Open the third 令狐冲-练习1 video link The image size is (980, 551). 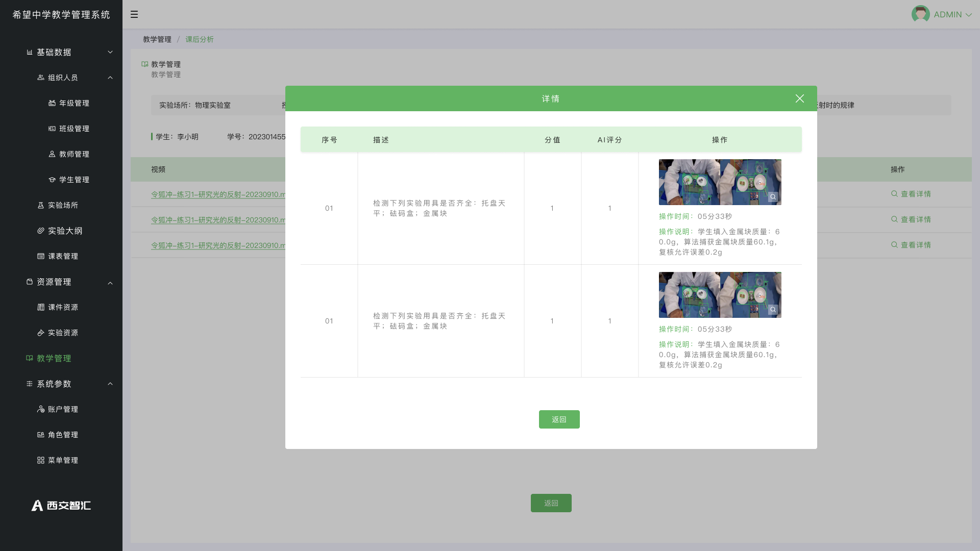coord(218,245)
